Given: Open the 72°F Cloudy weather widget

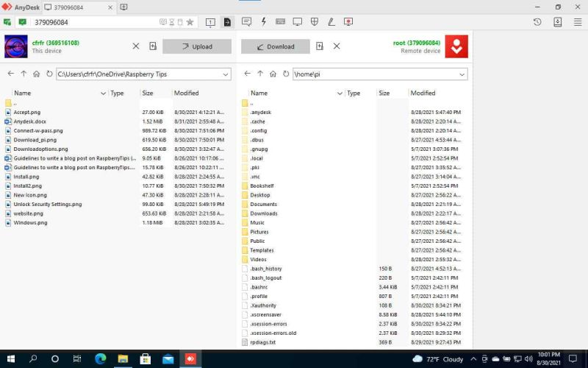Looking at the screenshot, I should (437, 359).
